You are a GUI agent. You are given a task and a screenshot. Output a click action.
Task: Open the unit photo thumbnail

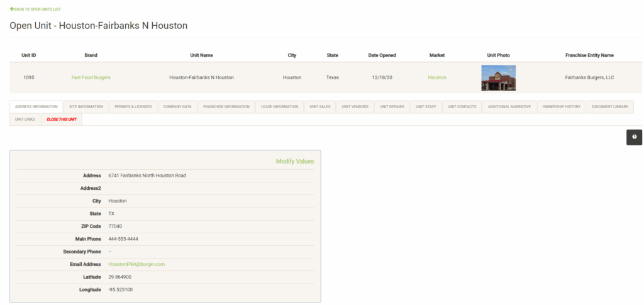click(x=498, y=78)
